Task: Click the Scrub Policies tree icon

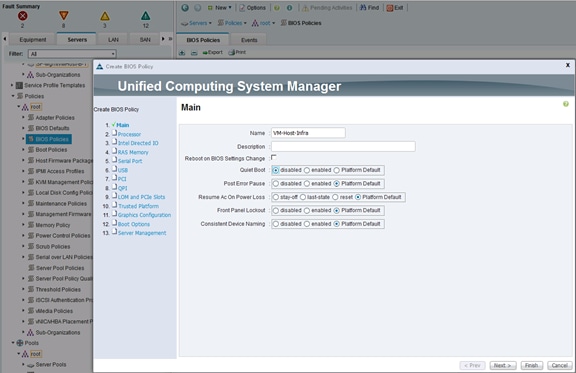Action: pos(31,246)
